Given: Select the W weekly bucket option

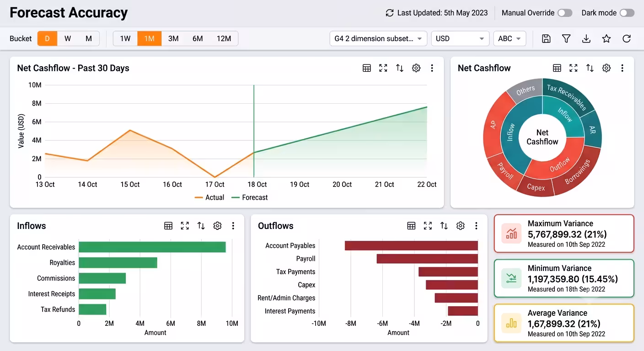Looking at the screenshot, I should pyautogui.click(x=68, y=38).
